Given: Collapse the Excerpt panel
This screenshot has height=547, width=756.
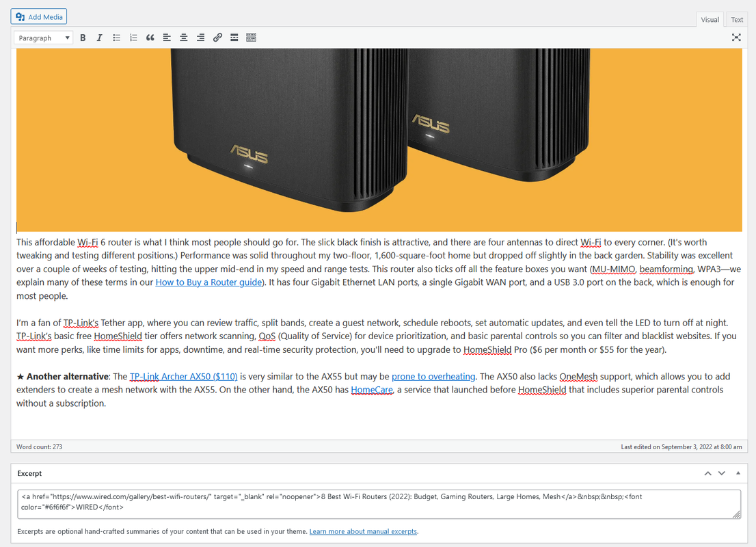Looking at the screenshot, I should [x=738, y=473].
